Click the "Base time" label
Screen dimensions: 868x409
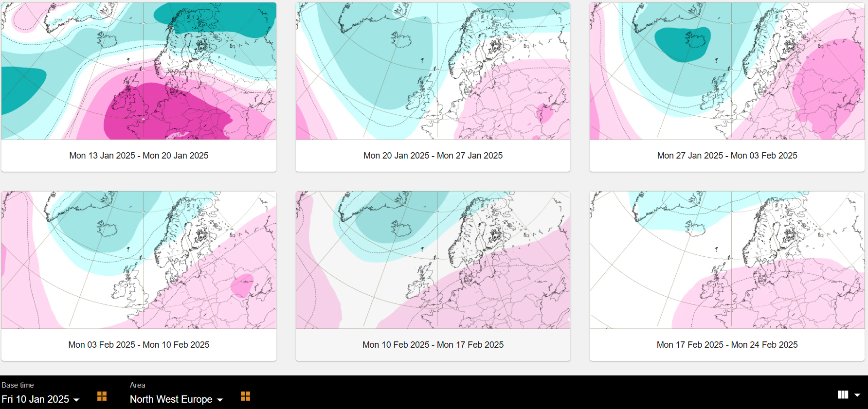(18, 385)
